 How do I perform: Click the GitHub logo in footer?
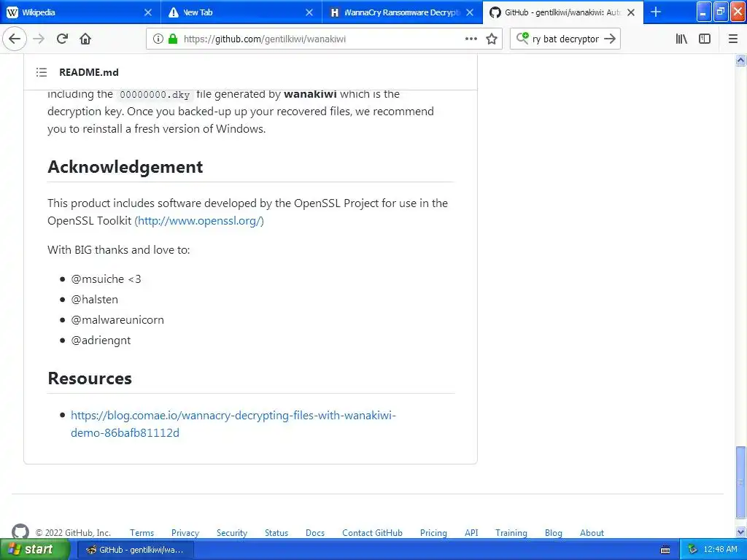pos(20,532)
